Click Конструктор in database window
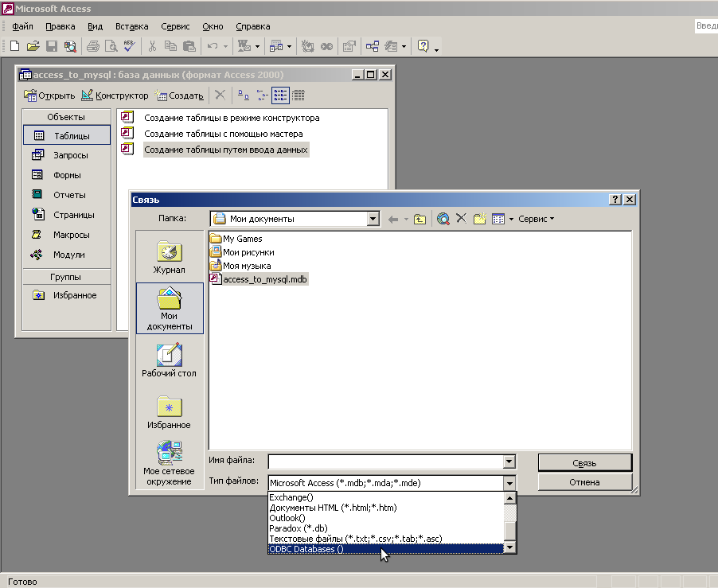Viewport: 718px width, 588px height. [115, 95]
